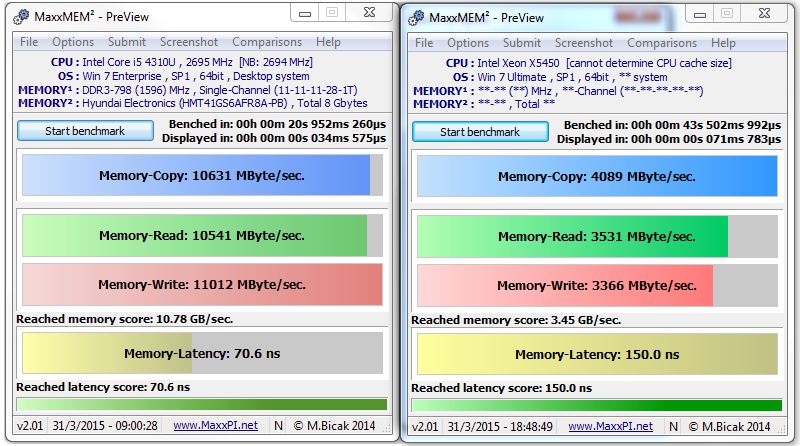800x446 pixels.
Task: Click '© M.Bicak 2014' in left status bar
Action: tap(335, 426)
